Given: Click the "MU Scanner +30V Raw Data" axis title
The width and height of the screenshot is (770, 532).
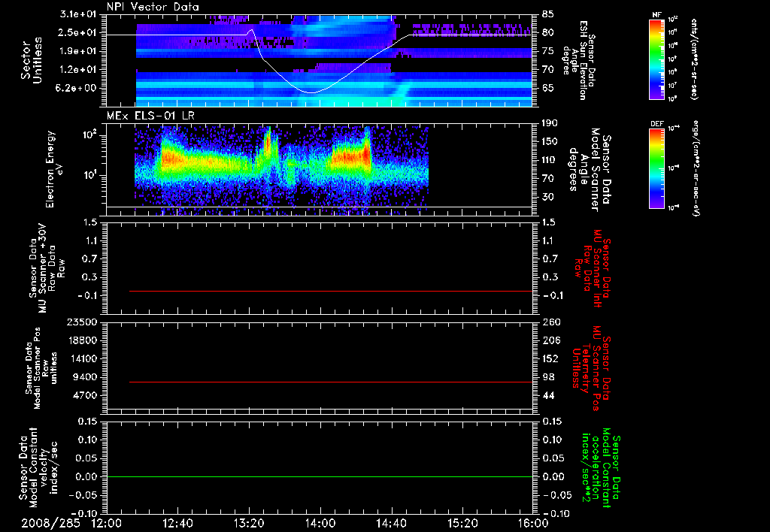Looking at the screenshot, I should click(x=46, y=268).
